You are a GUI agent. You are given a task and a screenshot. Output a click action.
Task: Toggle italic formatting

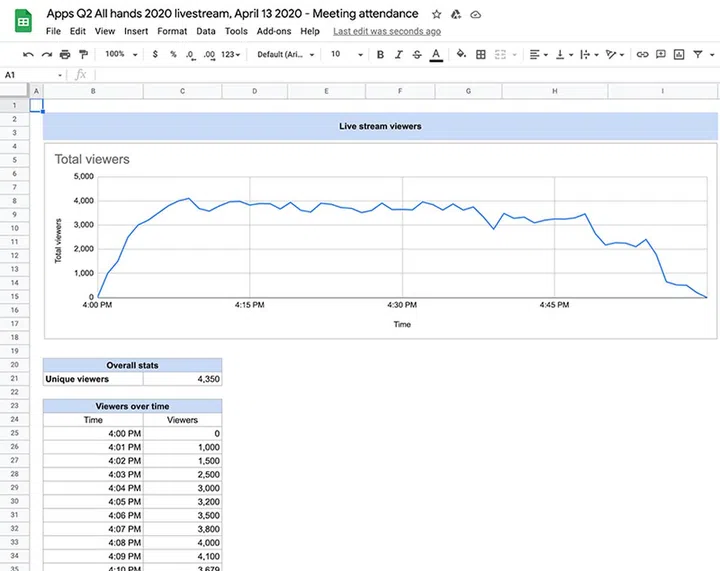coord(398,54)
